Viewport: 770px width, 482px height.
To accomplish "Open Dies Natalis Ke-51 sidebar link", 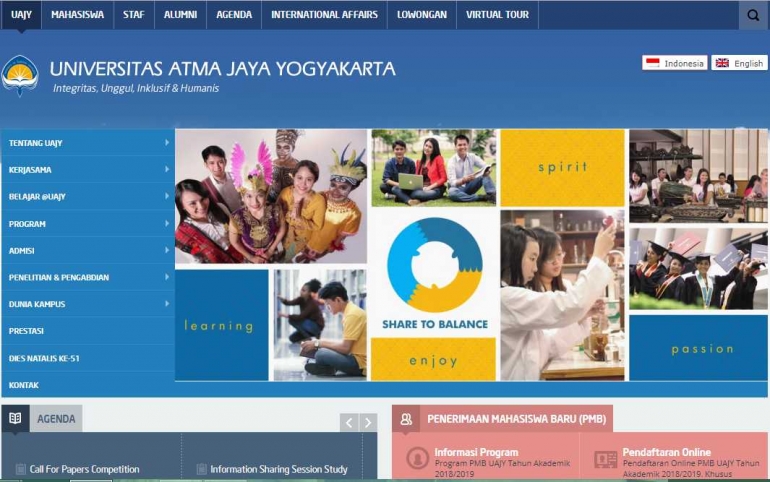I will tap(88, 358).
